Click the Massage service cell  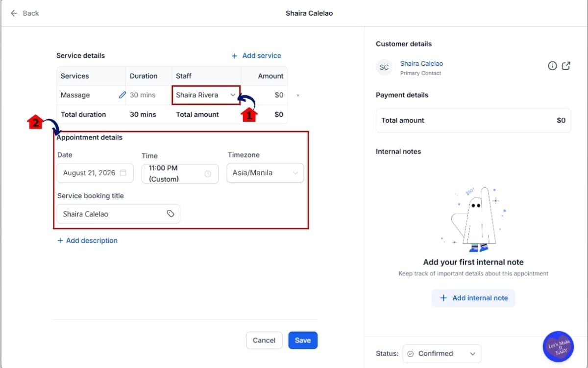91,95
